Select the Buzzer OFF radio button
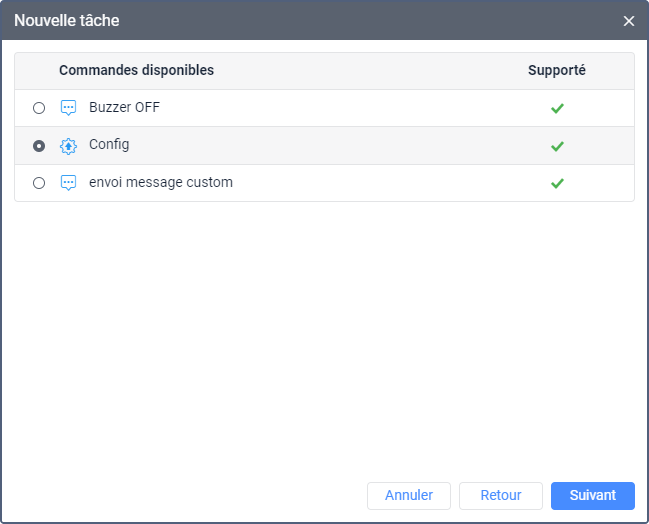The image size is (649, 524). [x=39, y=108]
